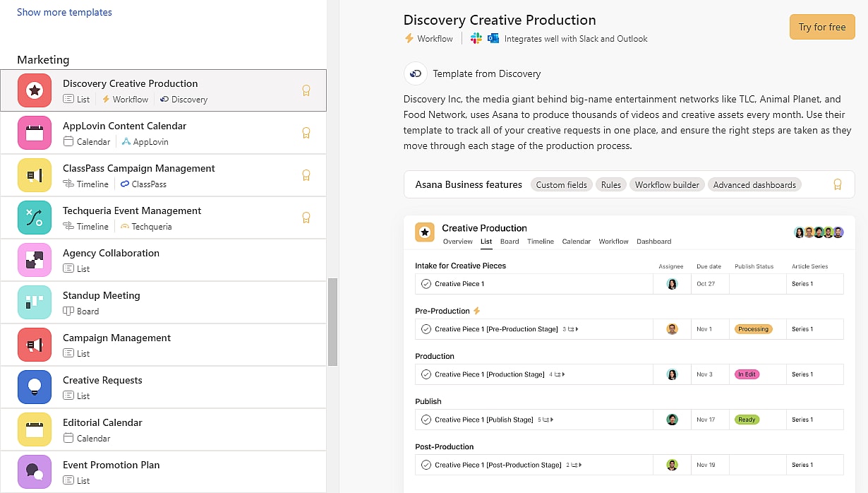Mark Creative Piece 1 intake task complete

point(426,284)
